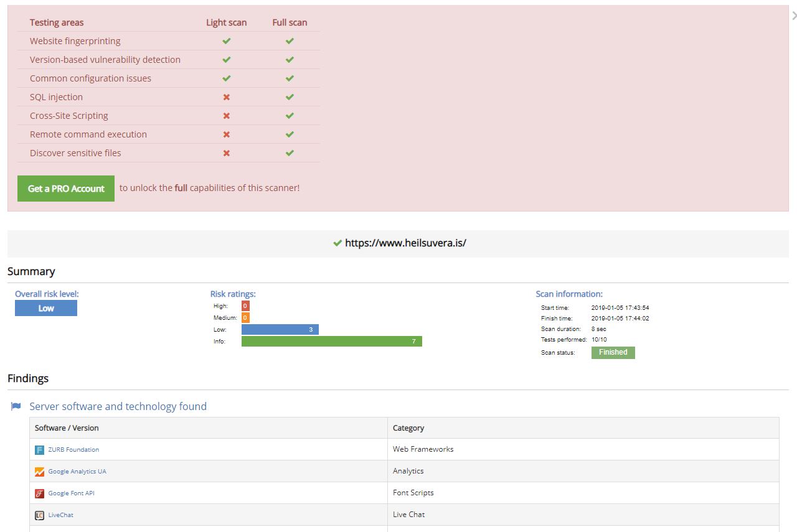Click red X for Discover sensitive files
Image resolution: width=797 pixels, height=532 pixels.
pos(227,153)
